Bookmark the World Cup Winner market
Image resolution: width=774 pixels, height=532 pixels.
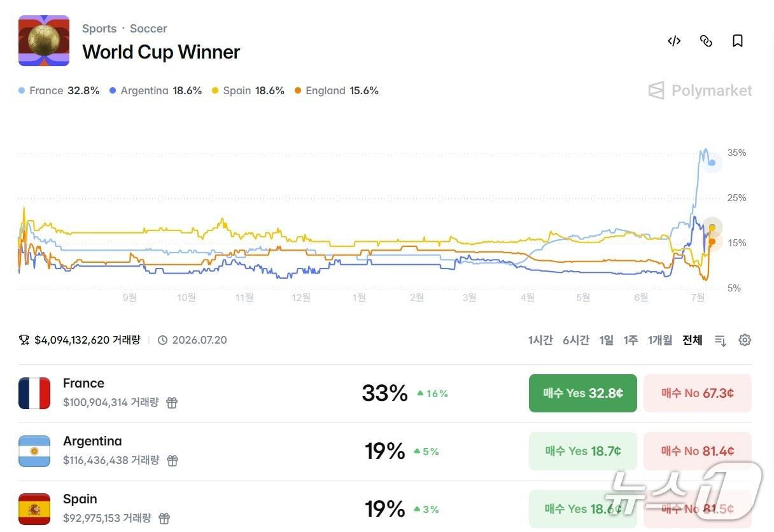738,41
